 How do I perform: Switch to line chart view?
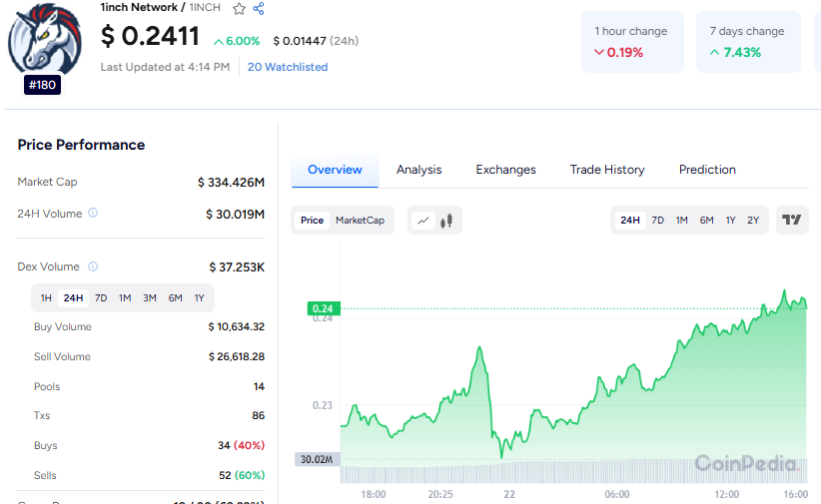click(423, 221)
